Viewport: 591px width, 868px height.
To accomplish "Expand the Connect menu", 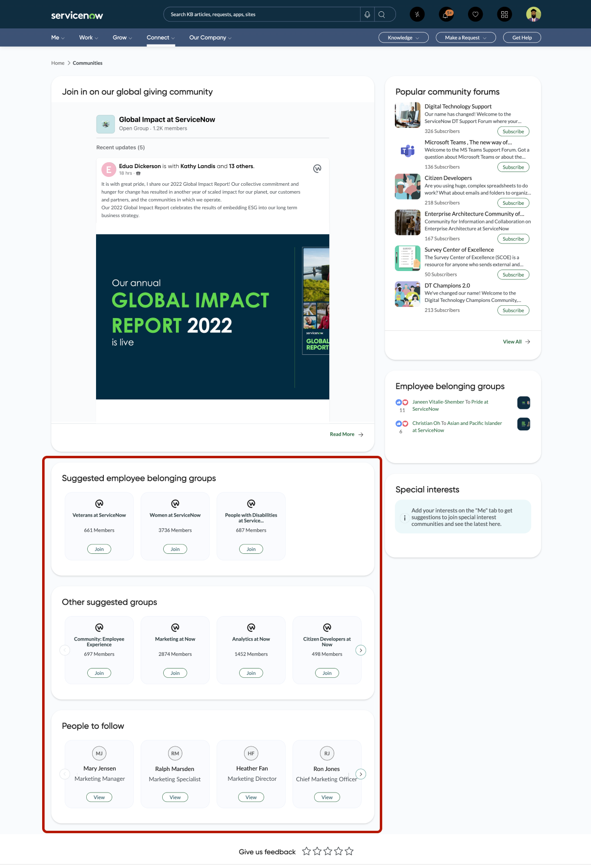I will [161, 38].
